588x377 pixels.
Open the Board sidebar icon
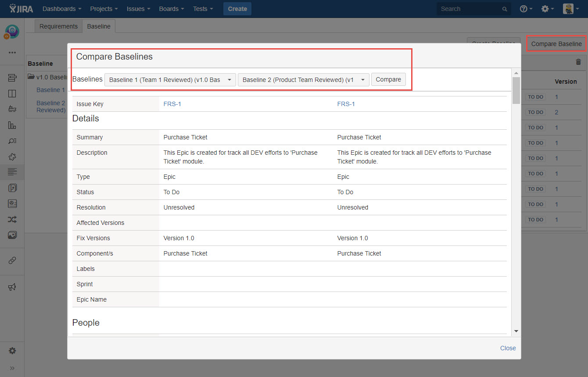[12, 93]
